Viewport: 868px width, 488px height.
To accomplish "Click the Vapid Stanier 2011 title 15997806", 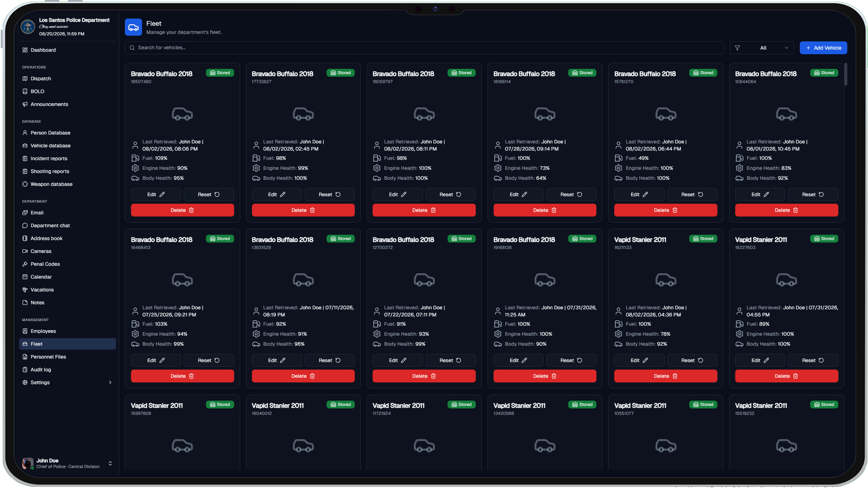I will [157, 406].
